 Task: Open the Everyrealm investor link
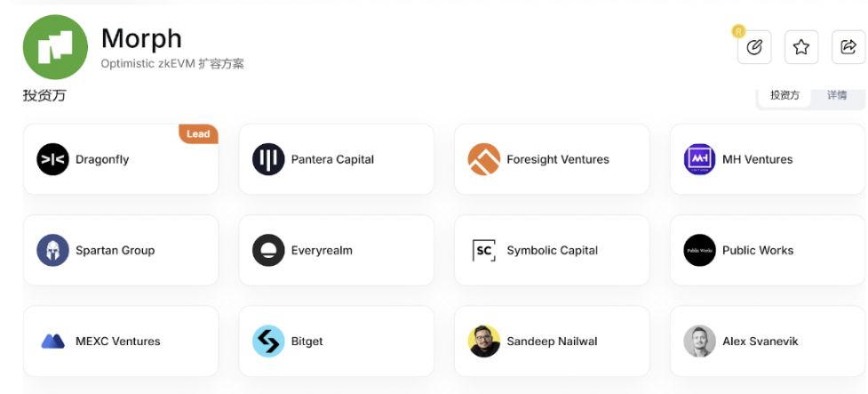(322, 251)
